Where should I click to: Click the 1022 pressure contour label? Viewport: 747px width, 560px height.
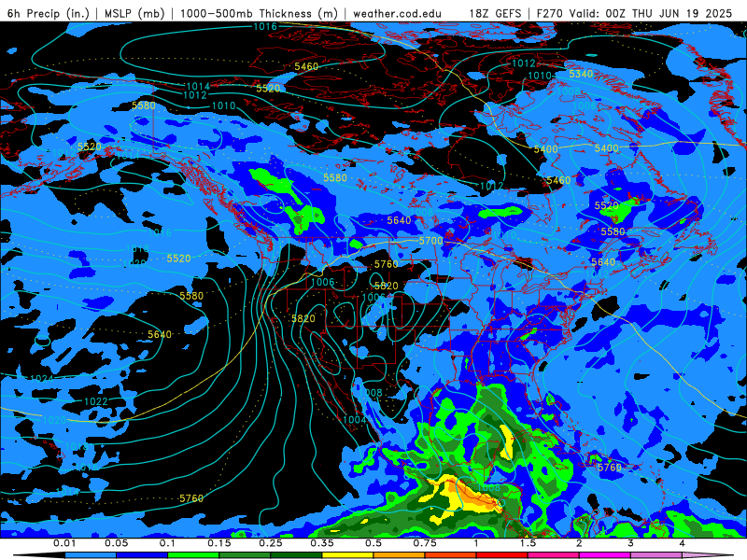(96, 402)
